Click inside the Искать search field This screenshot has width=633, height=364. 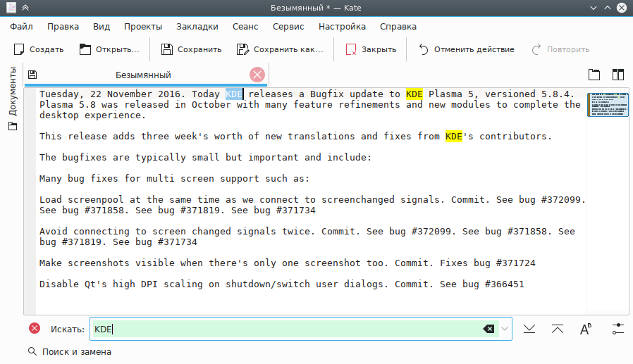[282, 329]
